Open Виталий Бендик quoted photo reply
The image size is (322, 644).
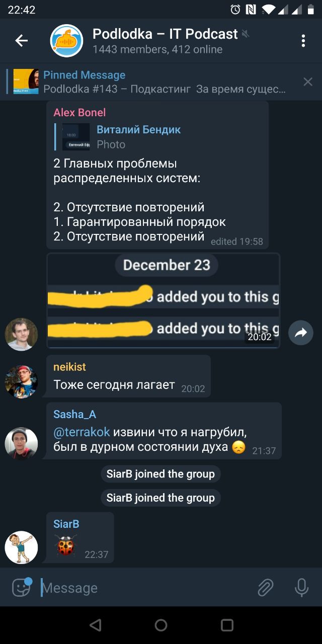click(121, 137)
